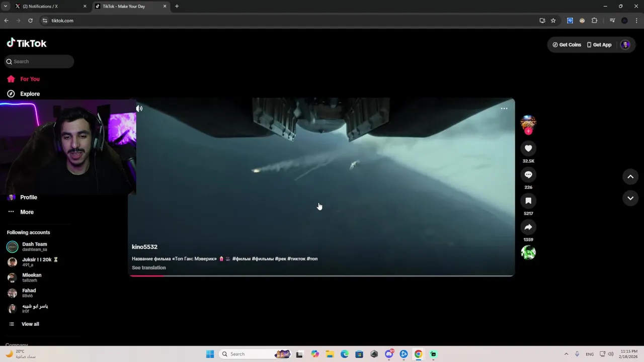644x362 pixels.
Task: Open the For You feed
Action: pyautogui.click(x=24, y=79)
